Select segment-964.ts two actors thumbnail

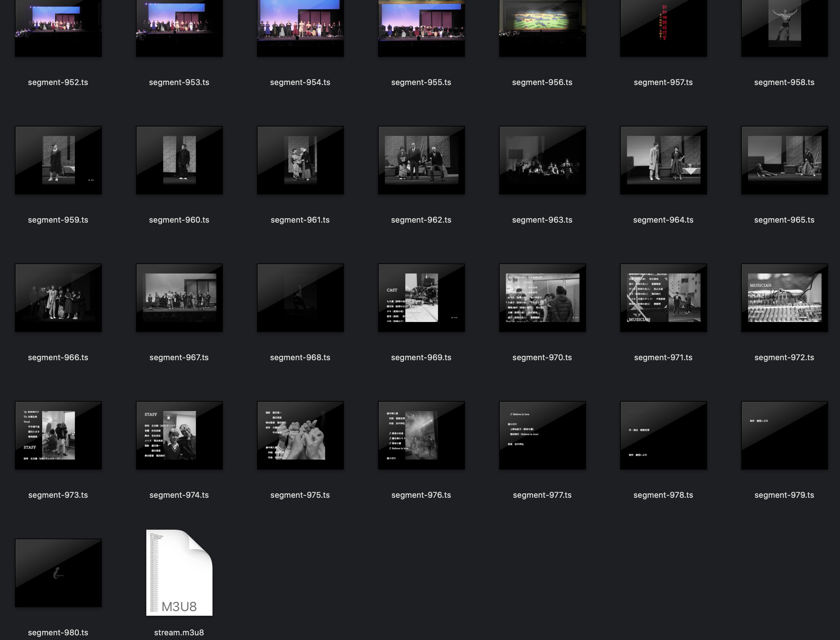point(663,160)
